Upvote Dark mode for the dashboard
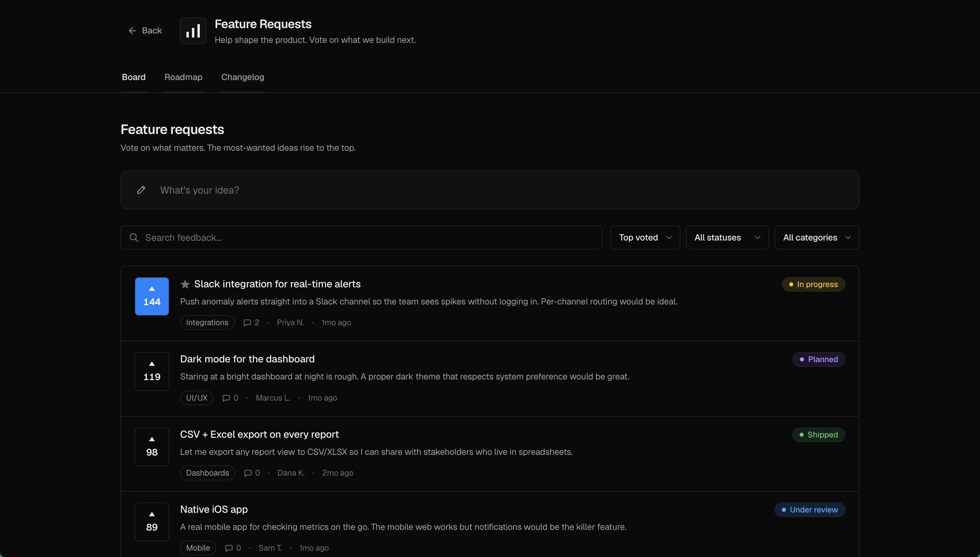The width and height of the screenshot is (980, 557). (x=152, y=371)
